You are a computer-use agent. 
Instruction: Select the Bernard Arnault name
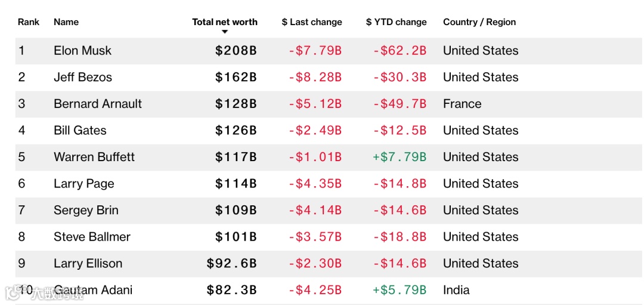pos(98,104)
